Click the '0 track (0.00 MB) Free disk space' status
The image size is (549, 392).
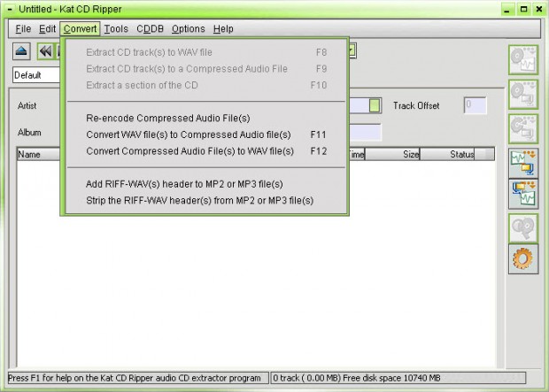click(x=357, y=378)
